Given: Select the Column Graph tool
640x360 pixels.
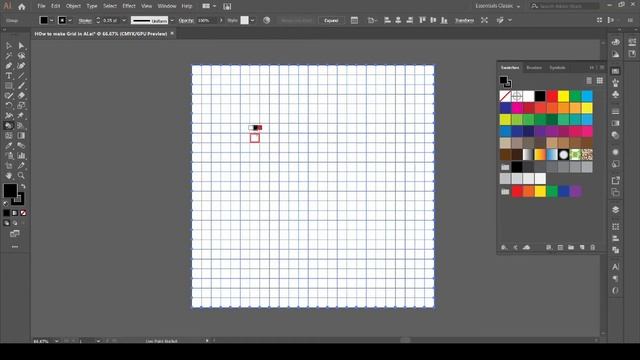Looking at the screenshot, I should coord(21,156).
